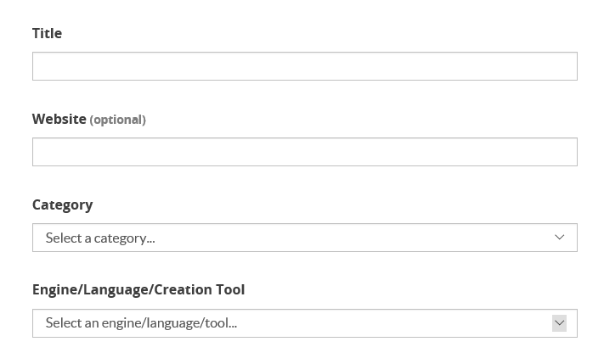
Task: Click the "Select a category..." placeholder text
Action: click(x=100, y=238)
